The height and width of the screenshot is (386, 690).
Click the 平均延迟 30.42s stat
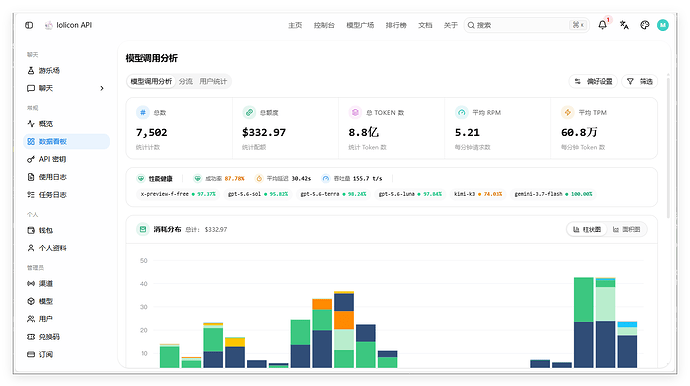tap(283, 179)
